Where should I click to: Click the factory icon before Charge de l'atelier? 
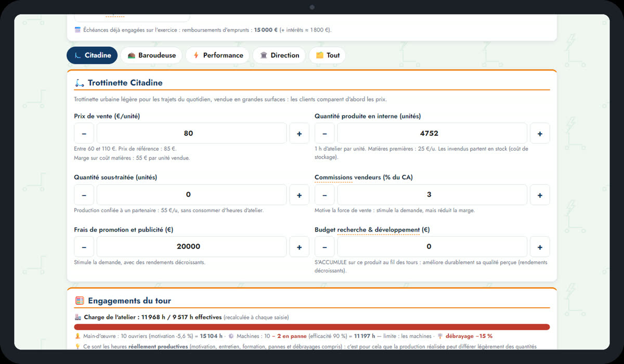coord(78,317)
